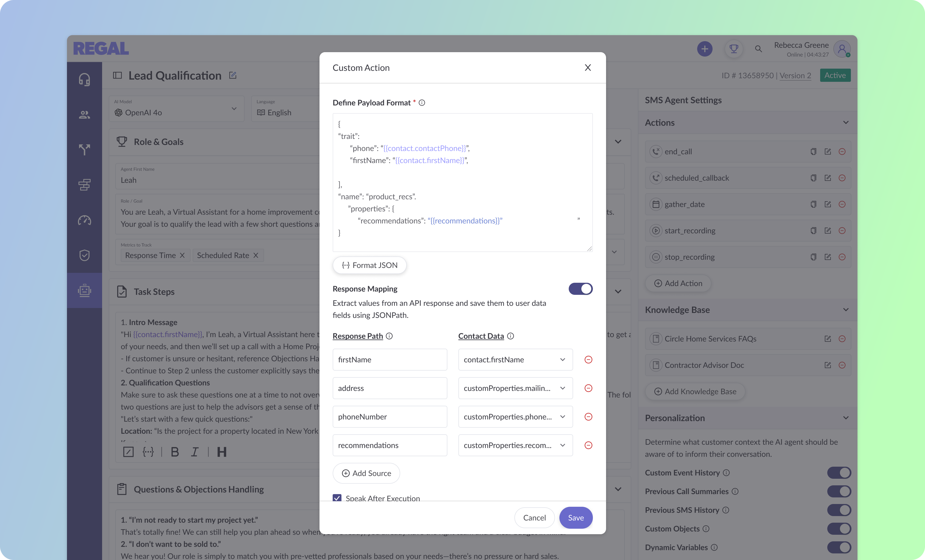Open the customProperties.phone dropdown
Screen dimensions: 925x560
tap(515, 417)
